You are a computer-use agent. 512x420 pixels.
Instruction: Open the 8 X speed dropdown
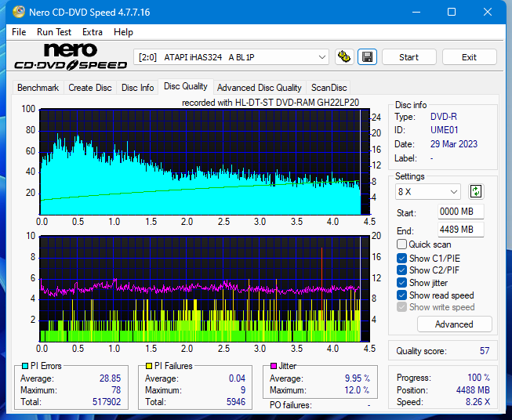click(428, 191)
